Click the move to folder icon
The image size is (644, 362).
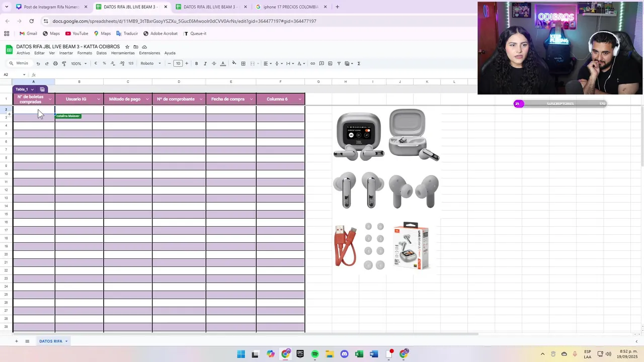[x=136, y=47]
